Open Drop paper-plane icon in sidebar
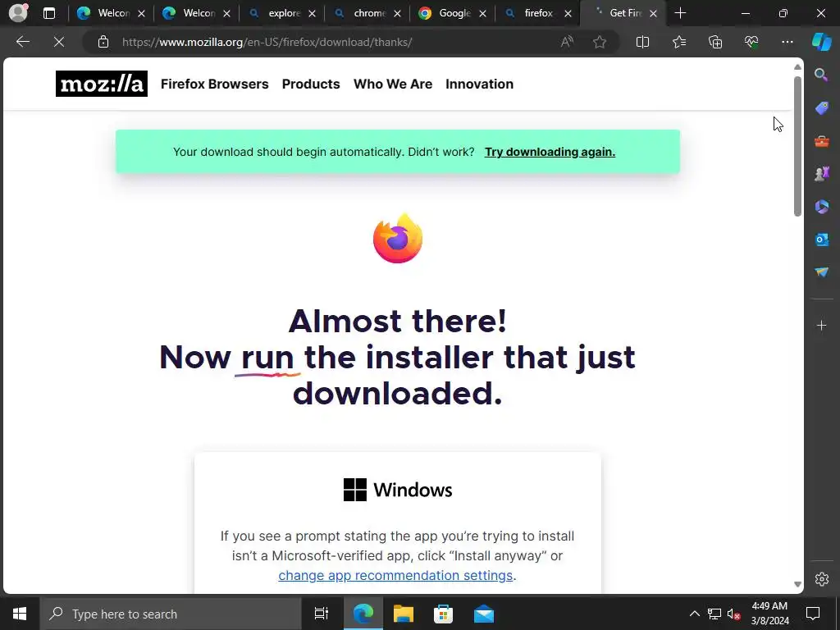840x630 pixels. [821, 272]
